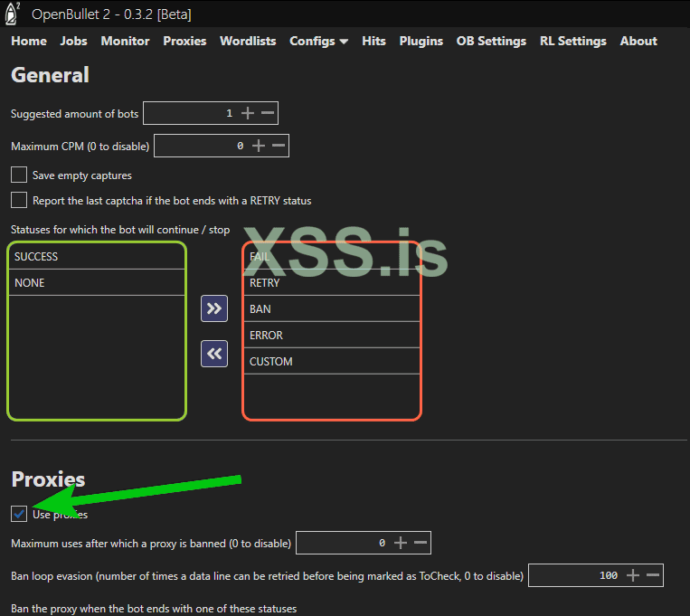The width and height of the screenshot is (690, 616).
Task: Select NONE in the continue statuses list
Action: (97, 283)
